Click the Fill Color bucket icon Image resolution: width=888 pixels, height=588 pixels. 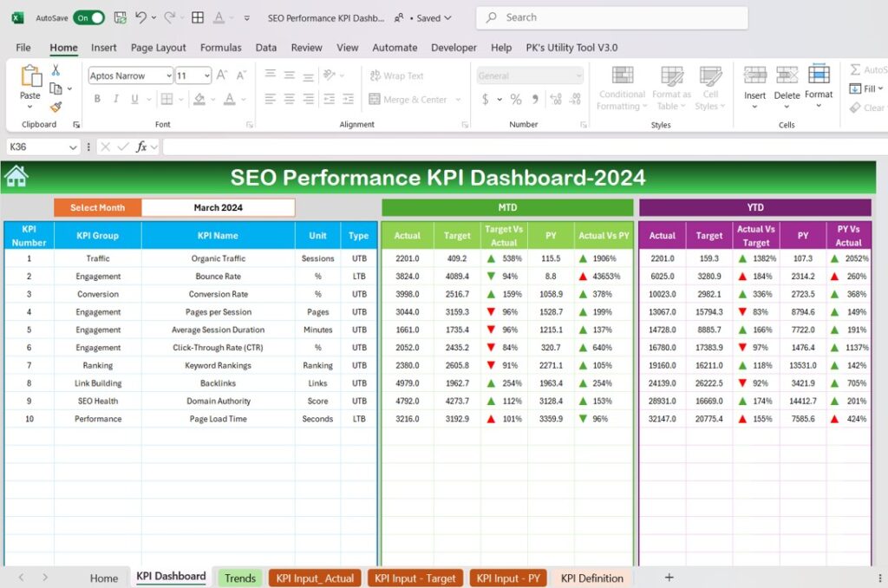click(199, 99)
